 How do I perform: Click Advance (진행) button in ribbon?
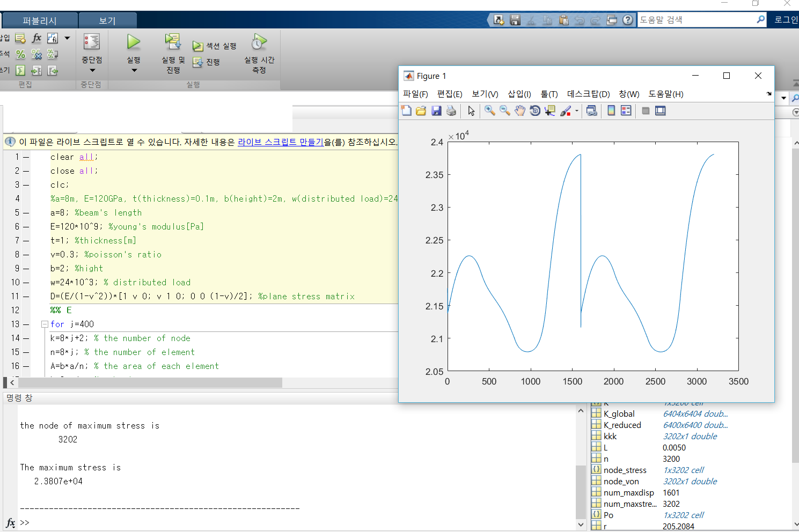pos(207,62)
